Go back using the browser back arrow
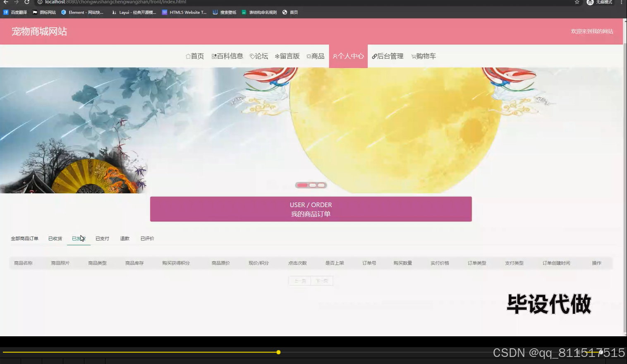The image size is (627, 364). pos(6,2)
